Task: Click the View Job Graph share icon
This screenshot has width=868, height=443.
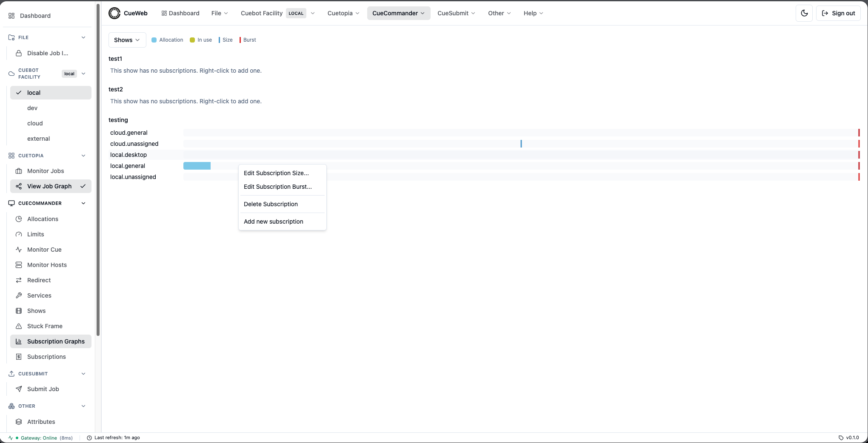Action: point(19,186)
